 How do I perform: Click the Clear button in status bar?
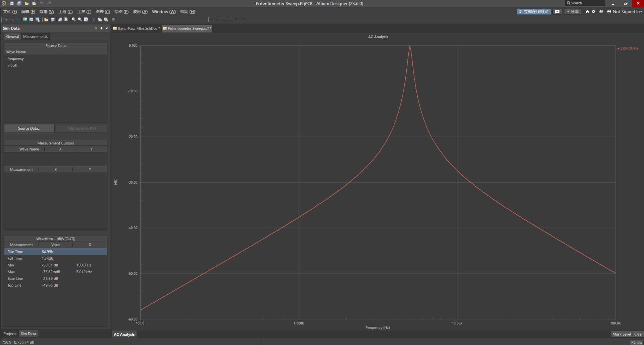click(x=638, y=334)
